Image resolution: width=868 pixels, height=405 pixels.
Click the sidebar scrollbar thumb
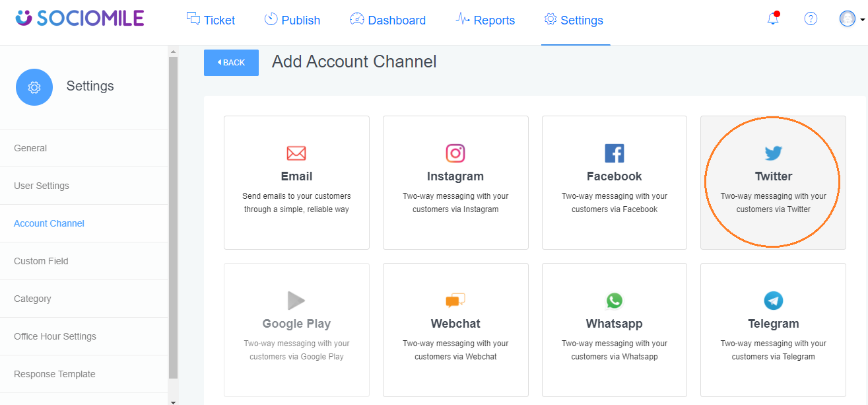[x=174, y=218]
